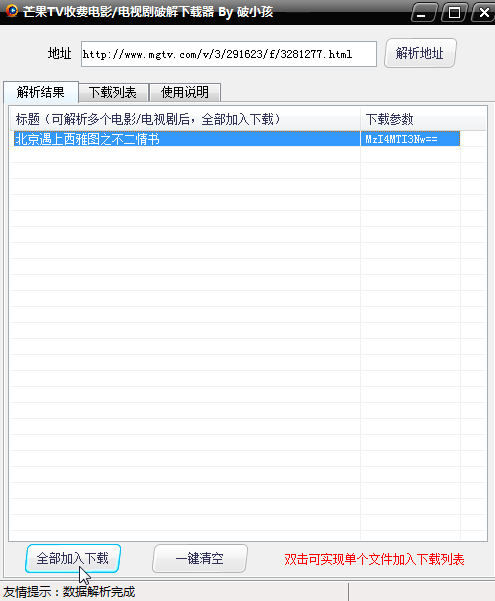The image size is (495, 601).
Task: Click the red 双击可实现单个文件加入下载列表 hint
Action: pyautogui.click(x=374, y=560)
